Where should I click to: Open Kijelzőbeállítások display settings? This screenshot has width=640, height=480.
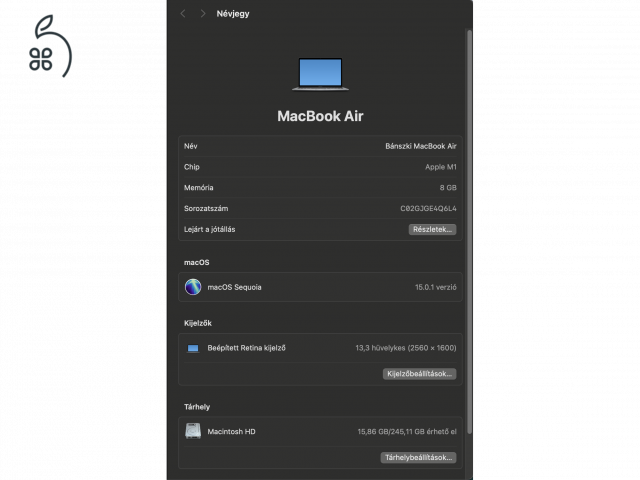point(419,374)
